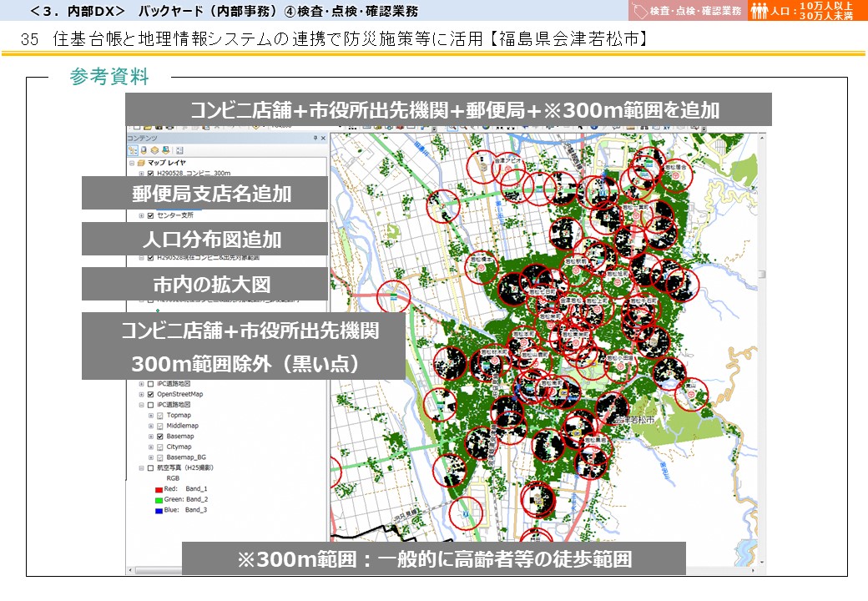Screen dimensions: 868x601
Task: Click 'Band_3' text in legend
Action: (196, 510)
